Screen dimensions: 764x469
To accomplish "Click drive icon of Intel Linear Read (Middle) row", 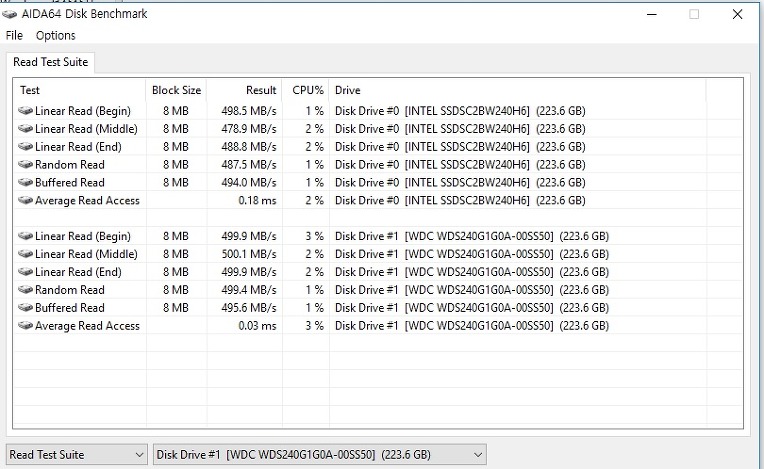I will pos(25,129).
